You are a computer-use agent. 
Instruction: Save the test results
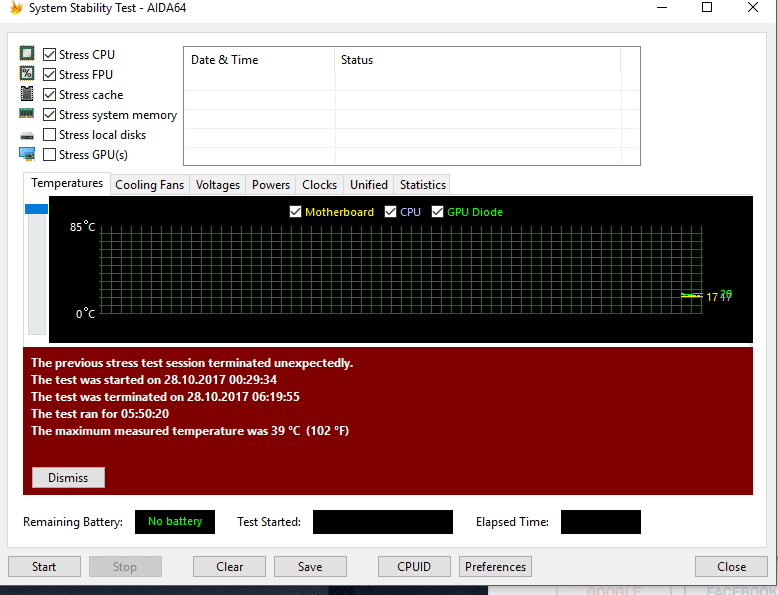(310, 567)
